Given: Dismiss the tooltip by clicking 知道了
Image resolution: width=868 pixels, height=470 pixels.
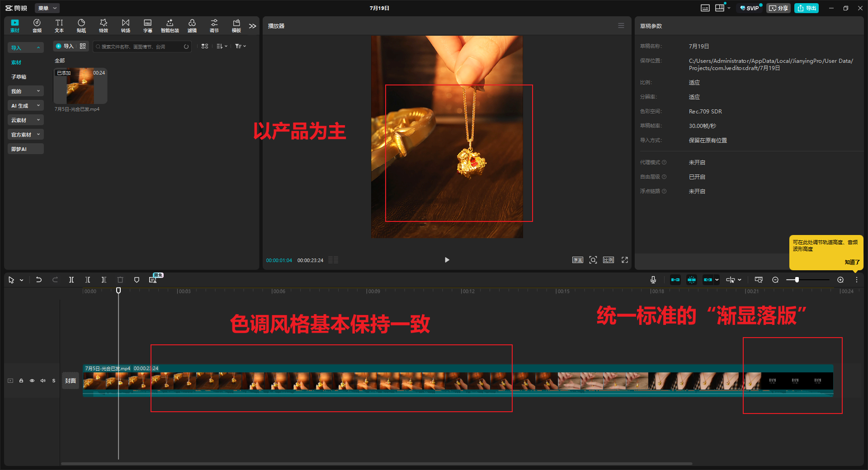Looking at the screenshot, I should tap(852, 262).
